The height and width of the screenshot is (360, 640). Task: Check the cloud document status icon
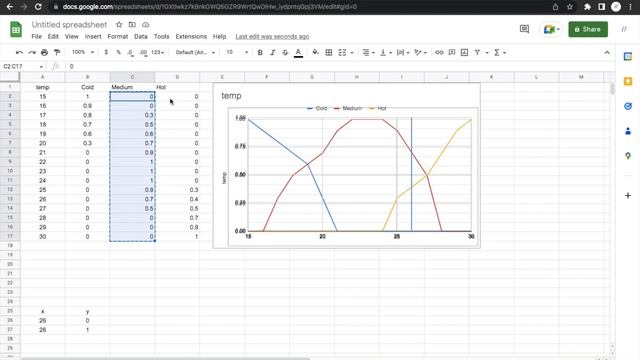(x=146, y=24)
